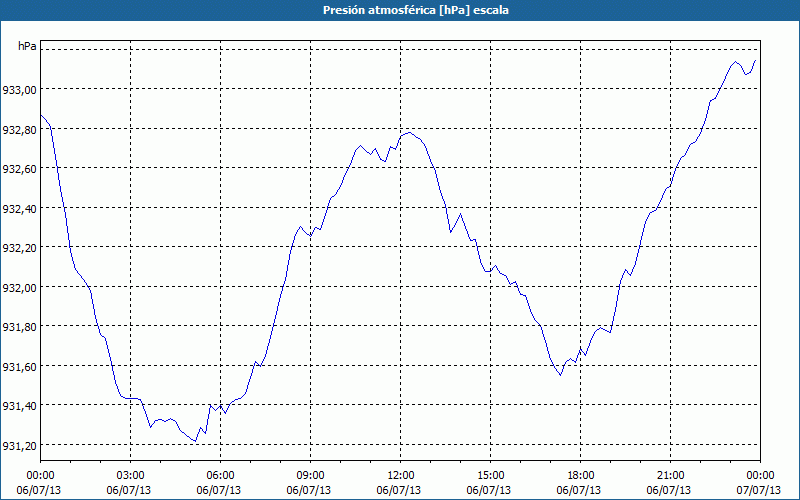Click the pressure curve dip near 17:20
This screenshot has width=800, height=500.
560,375
